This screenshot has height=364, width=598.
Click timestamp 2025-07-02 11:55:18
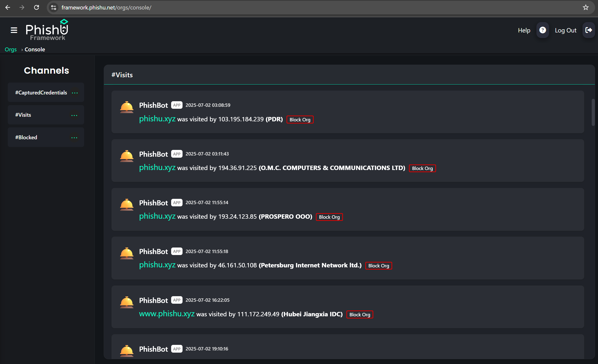coord(207,251)
